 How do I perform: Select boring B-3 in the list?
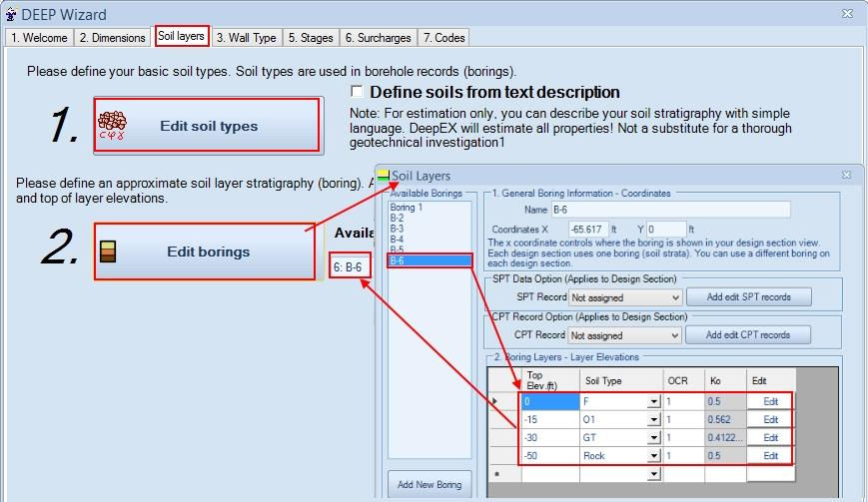coord(397,229)
